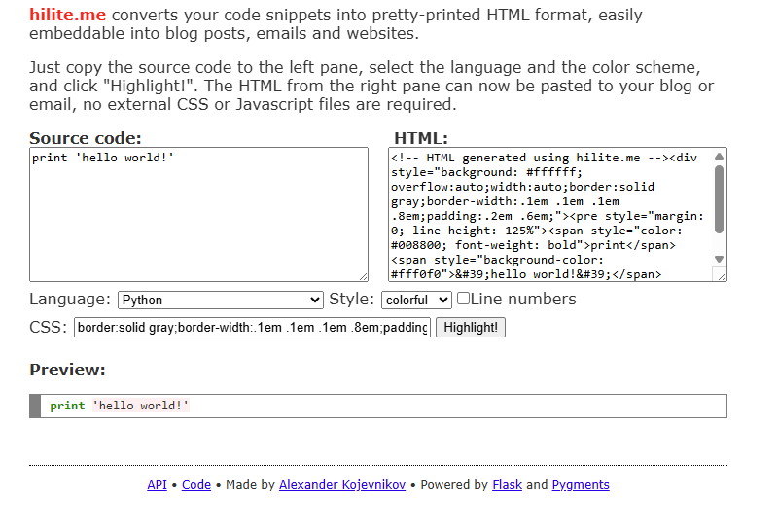Open the Style dropdown showing colorful

[x=416, y=301]
